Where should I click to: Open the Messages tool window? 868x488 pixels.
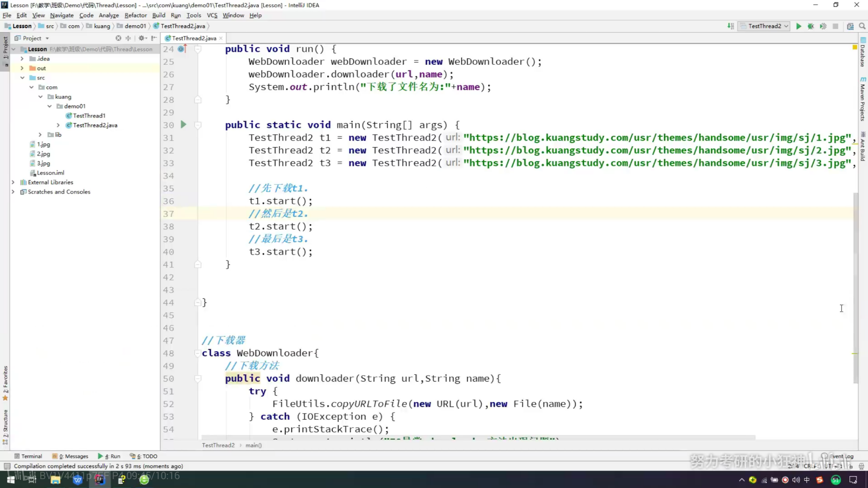coord(70,456)
